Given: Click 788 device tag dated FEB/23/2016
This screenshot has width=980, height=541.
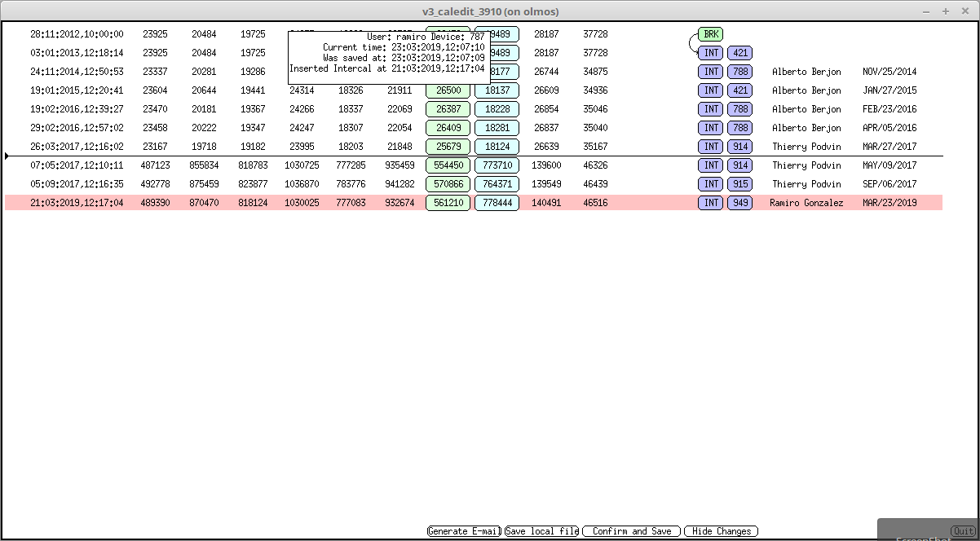Looking at the screenshot, I should point(739,109).
